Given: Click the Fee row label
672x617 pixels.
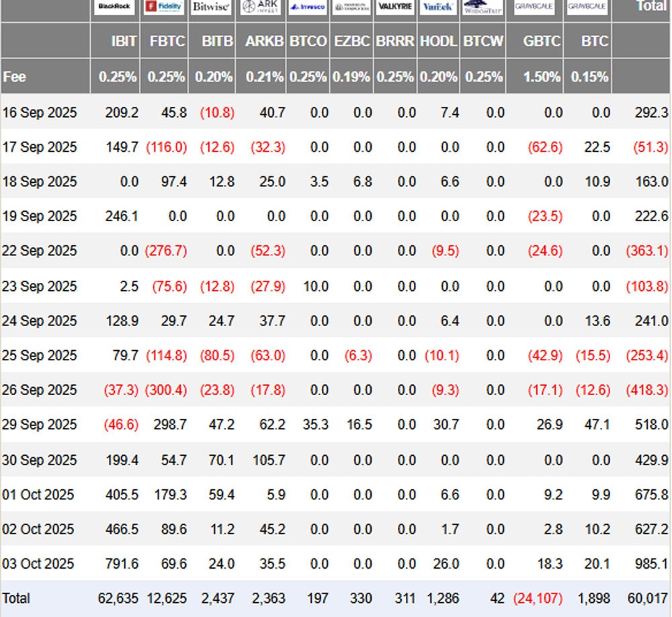Looking at the screenshot, I should pyautogui.click(x=15, y=77).
